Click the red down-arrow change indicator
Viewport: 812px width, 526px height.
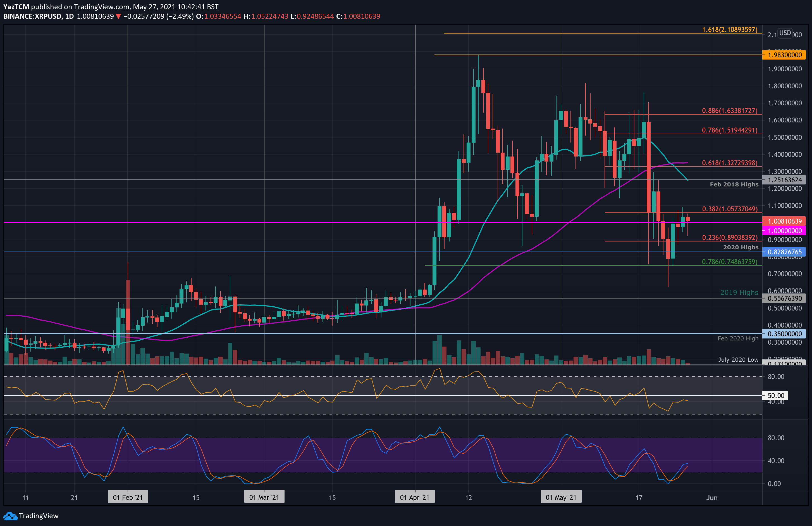tap(118, 16)
